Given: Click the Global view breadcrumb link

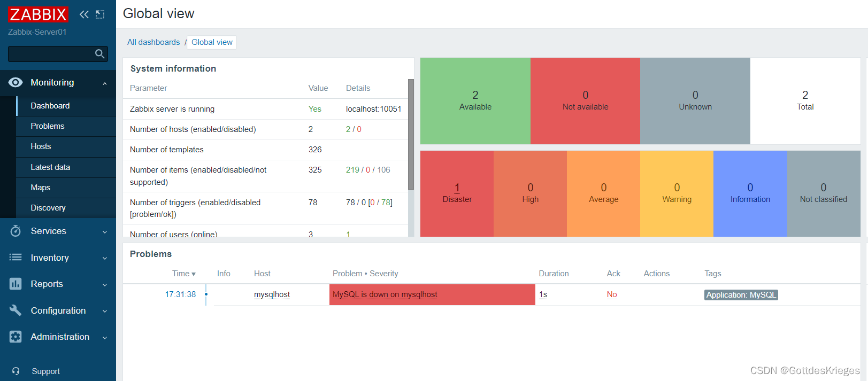Looking at the screenshot, I should point(212,42).
